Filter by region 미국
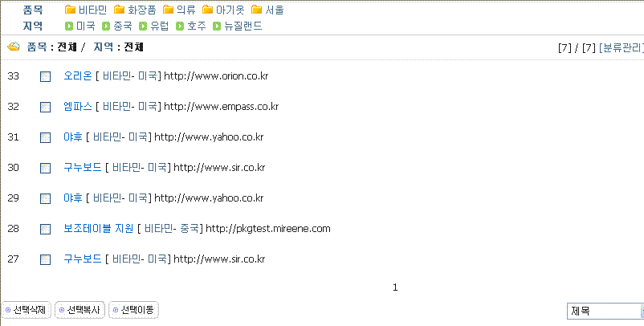The height and width of the screenshot is (326, 644). tap(85, 26)
